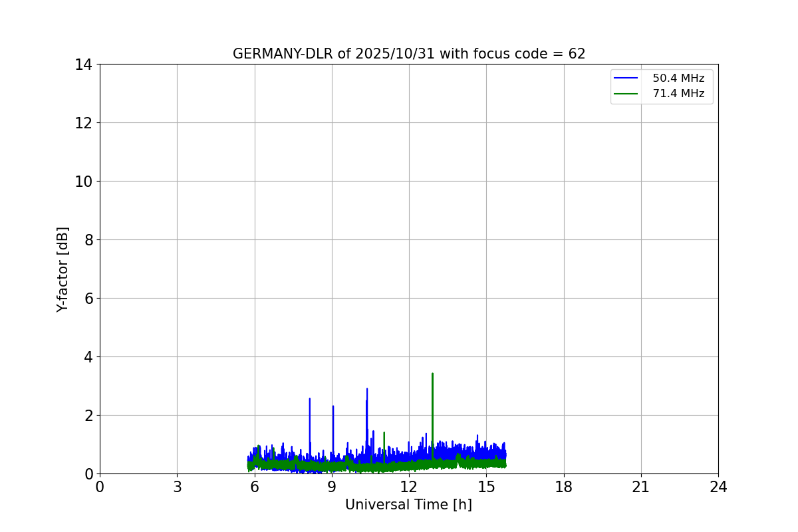The image size is (798, 532).
Task: Click the x-axis tick label "24"
Action: click(x=718, y=487)
